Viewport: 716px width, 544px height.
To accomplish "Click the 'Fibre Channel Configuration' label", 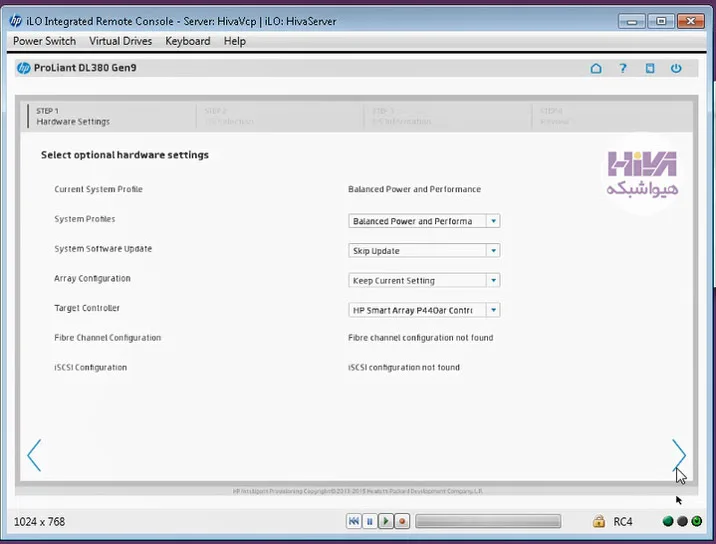I will click(x=107, y=338).
